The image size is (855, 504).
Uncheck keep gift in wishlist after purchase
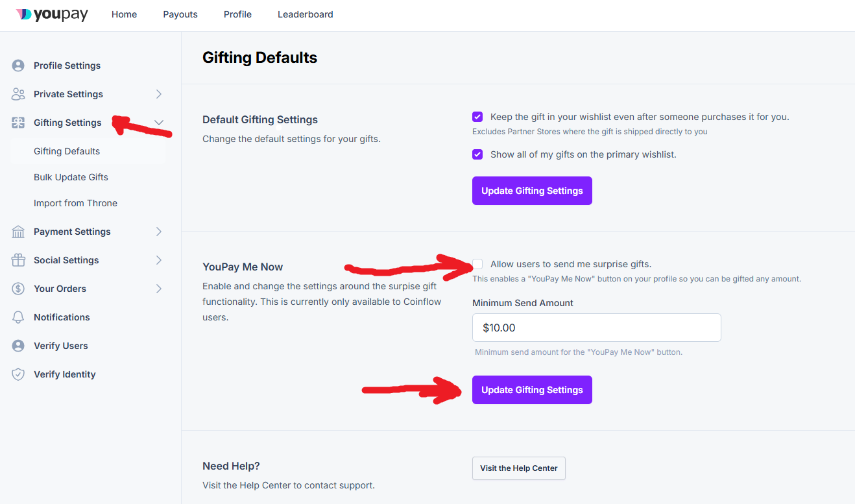(x=477, y=117)
